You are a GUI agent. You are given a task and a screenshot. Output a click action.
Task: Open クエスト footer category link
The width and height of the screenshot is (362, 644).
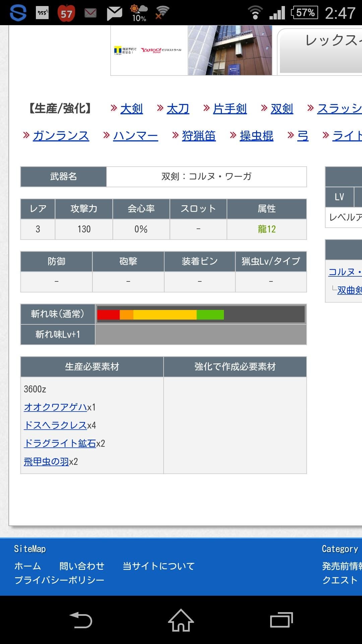pyautogui.click(x=340, y=580)
